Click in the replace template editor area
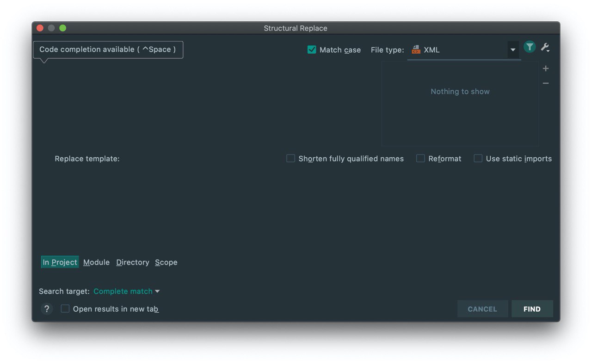The width and height of the screenshot is (592, 364). click(x=296, y=208)
